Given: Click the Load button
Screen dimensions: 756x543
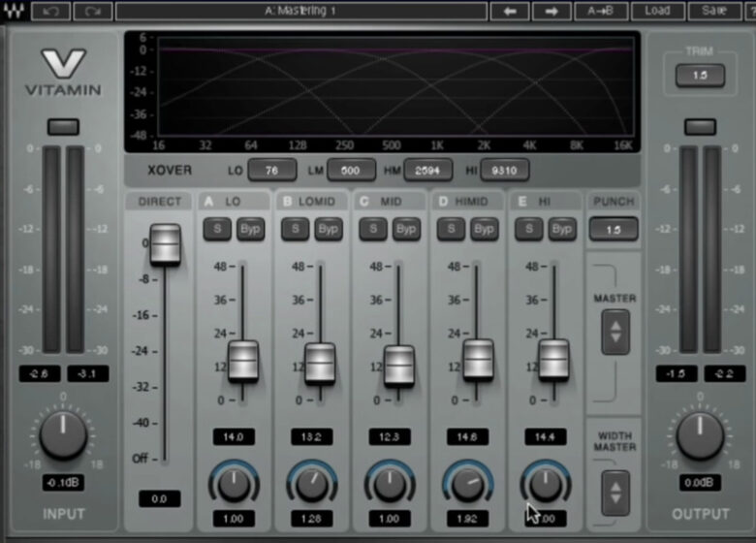Looking at the screenshot, I should pyautogui.click(x=658, y=11).
